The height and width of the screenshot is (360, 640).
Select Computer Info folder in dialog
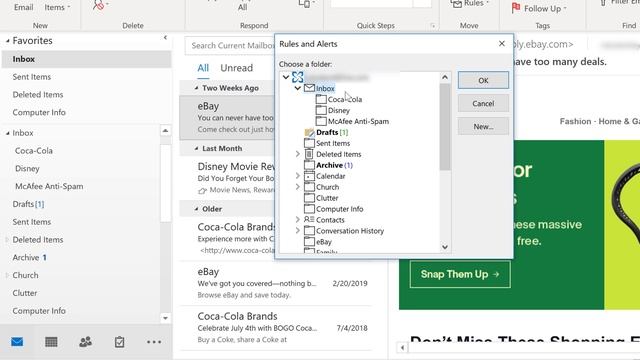pyautogui.click(x=340, y=209)
